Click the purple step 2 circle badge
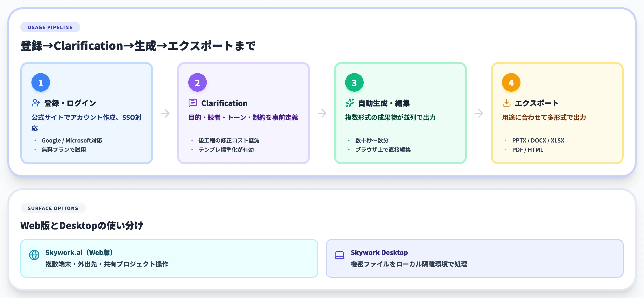 tap(197, 83)
